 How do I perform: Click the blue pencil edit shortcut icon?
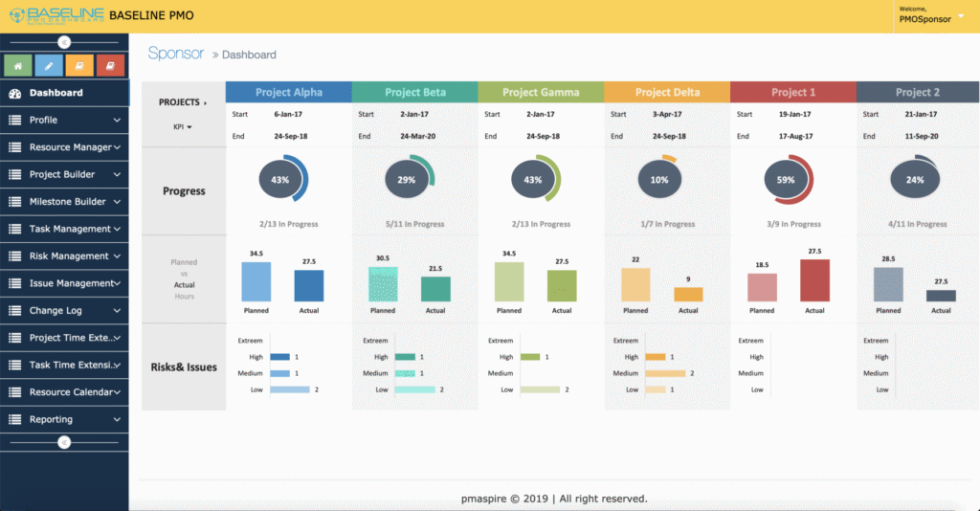coord(49,66)
